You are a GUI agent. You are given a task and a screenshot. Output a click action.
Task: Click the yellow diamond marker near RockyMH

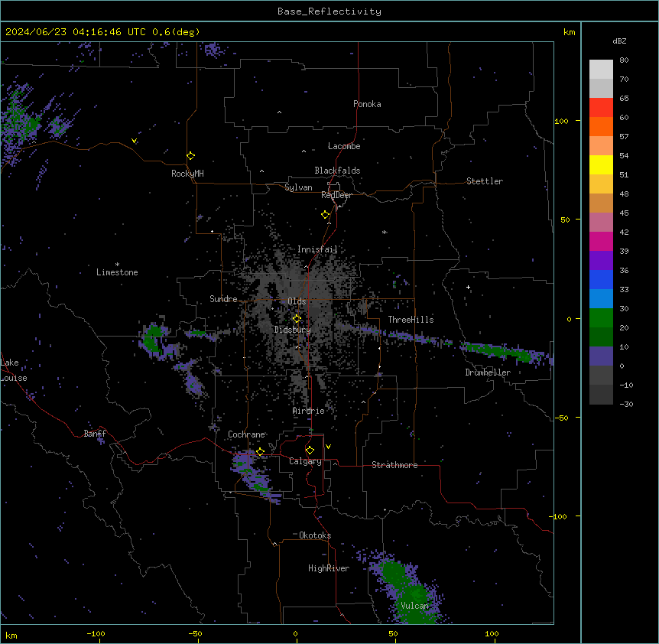tap(191, 156)
